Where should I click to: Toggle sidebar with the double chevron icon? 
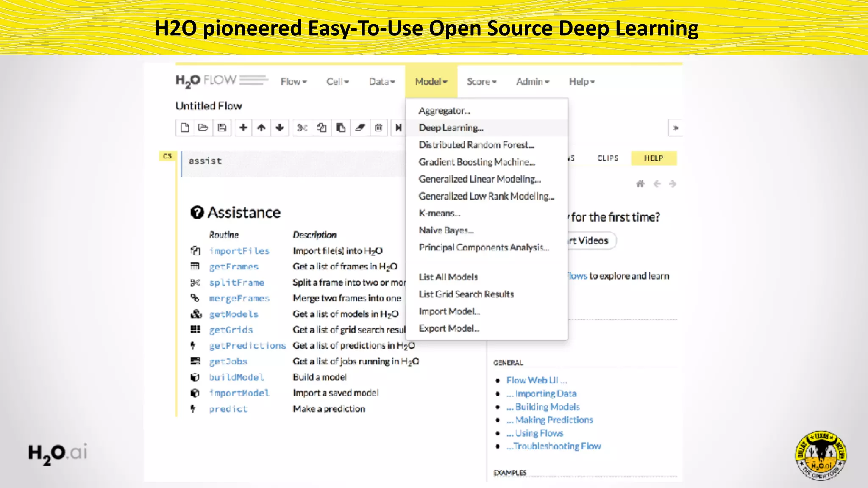pos(676,128)
